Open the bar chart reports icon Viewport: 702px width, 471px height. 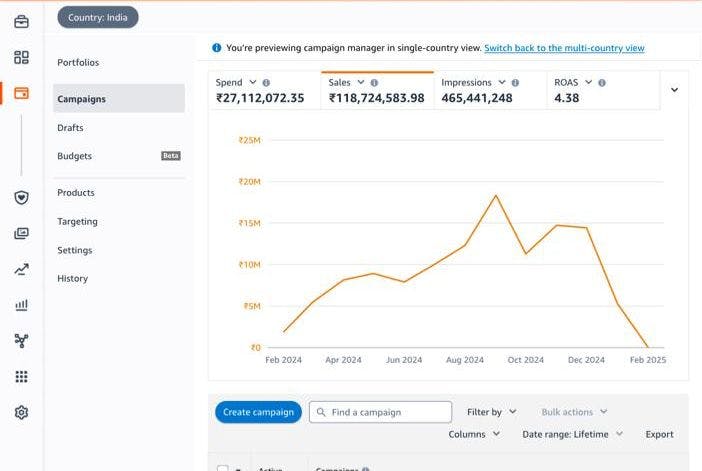(x=21, y=305)
